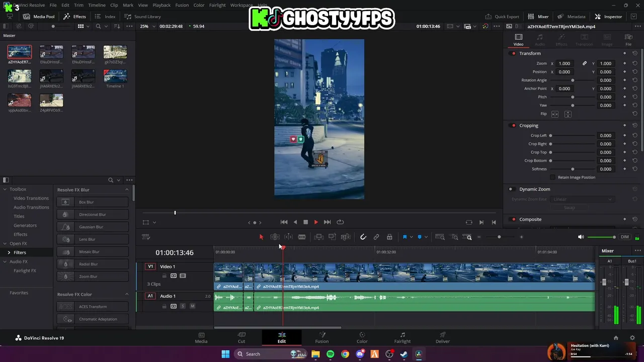
Task: Toggle the Mixer panel button in the top bar
Action: pyautogui.click(x=538, y=17)
